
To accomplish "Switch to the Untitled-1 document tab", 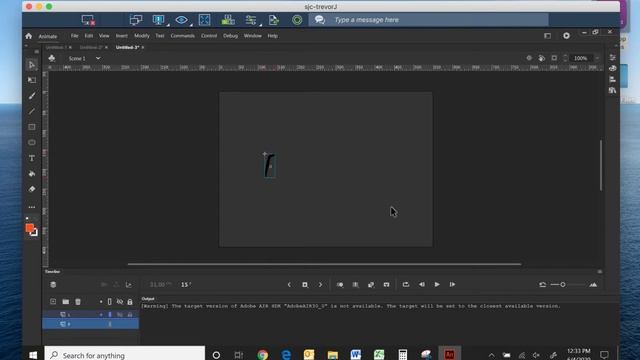I will pyautogui.click(x=56, y=47).
